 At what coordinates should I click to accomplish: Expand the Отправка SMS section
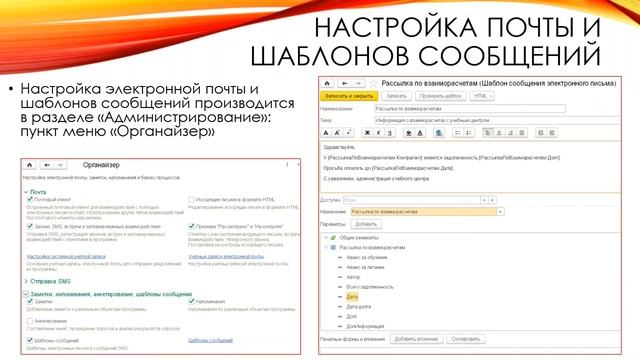click(26, 281)
